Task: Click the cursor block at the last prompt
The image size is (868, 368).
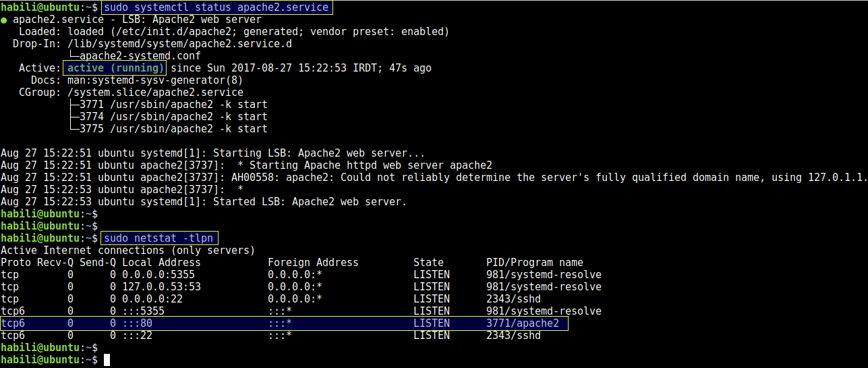Action: 107,360
